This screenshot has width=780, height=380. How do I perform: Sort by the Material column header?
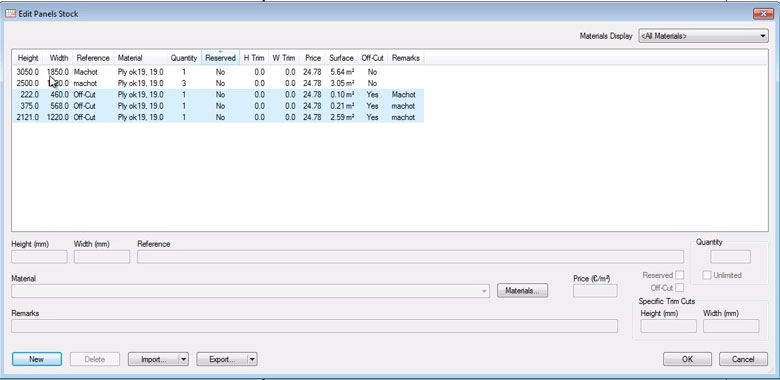[140, 58]
